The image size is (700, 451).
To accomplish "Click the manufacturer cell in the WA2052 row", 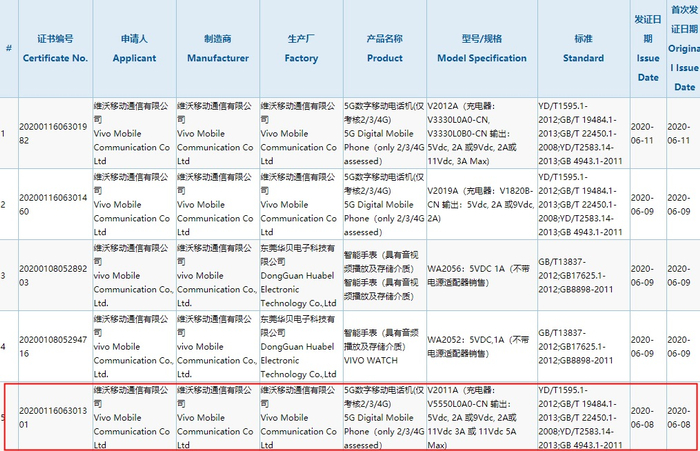I will 218,347.
